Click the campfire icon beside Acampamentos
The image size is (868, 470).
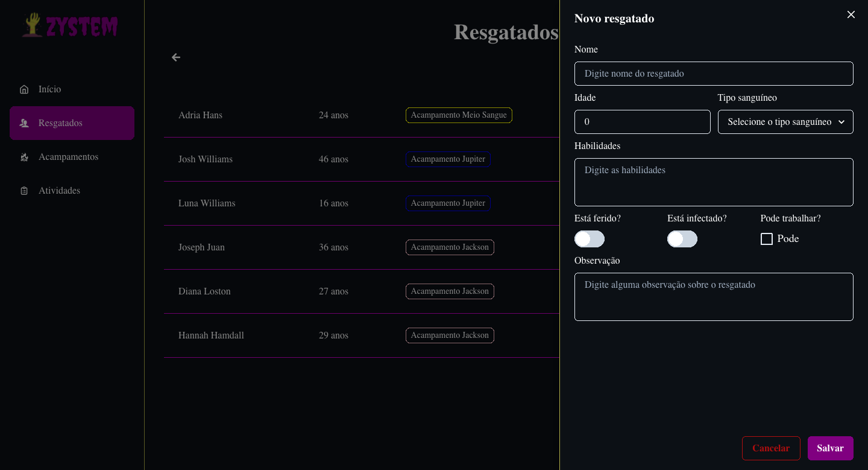pos(24,157)
